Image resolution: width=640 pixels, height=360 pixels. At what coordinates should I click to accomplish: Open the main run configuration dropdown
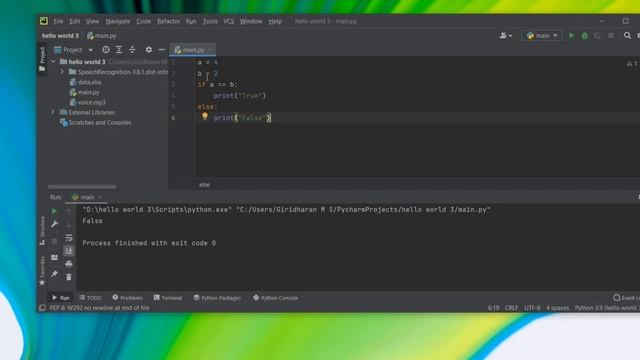point(542,36)
